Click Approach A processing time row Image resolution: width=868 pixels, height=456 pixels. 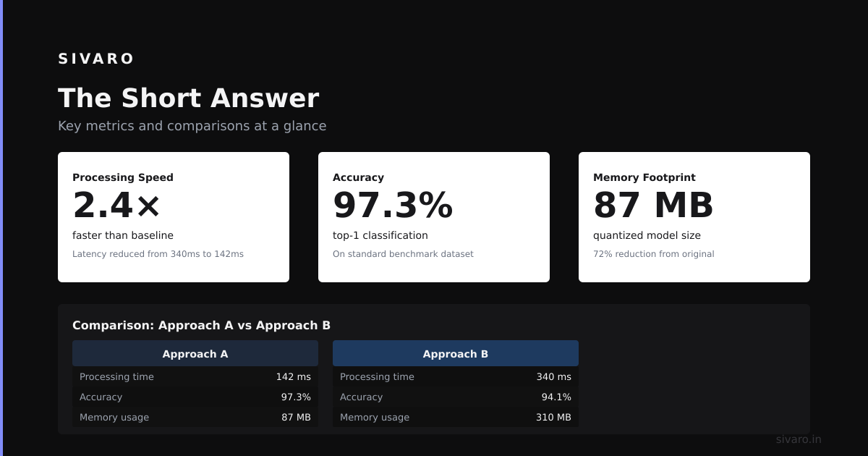pyautogui.click(x=195, y=376)
